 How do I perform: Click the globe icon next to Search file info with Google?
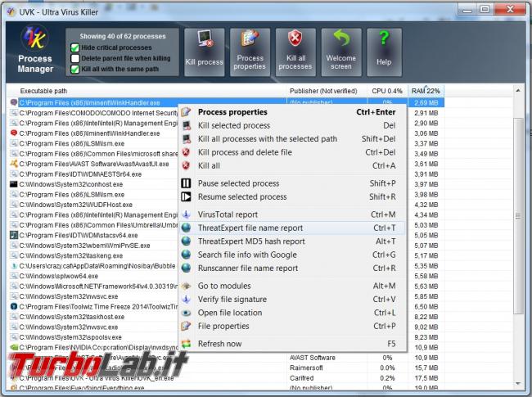(x=186, y=255)
